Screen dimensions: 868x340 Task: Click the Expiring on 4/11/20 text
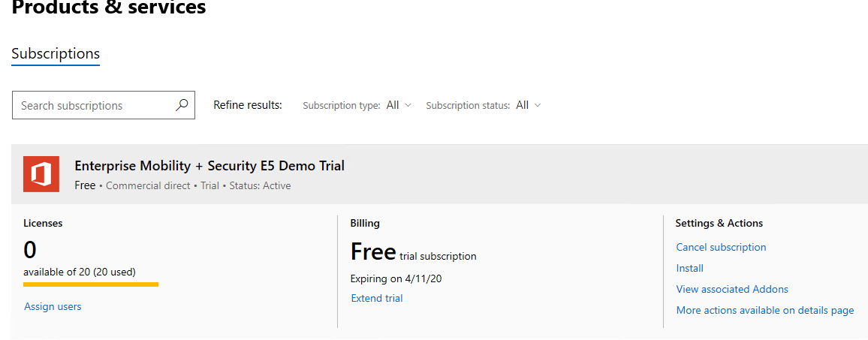396,278
